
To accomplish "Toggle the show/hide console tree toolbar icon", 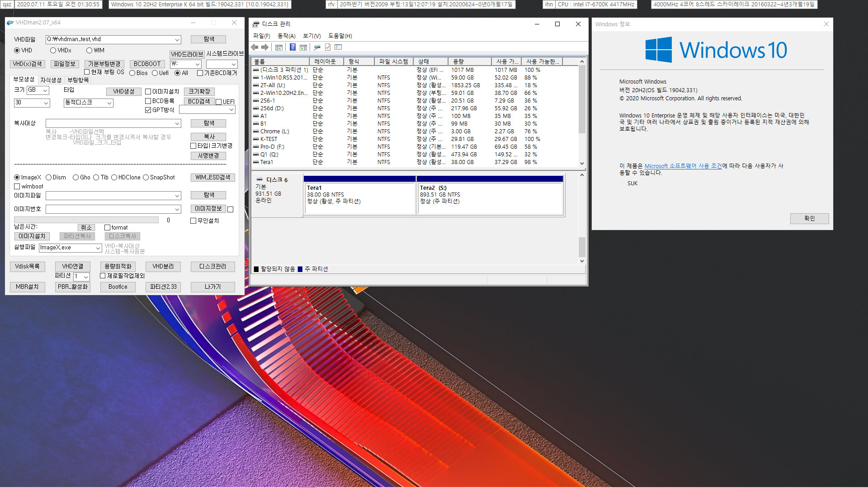I will (x=279, y=47).
